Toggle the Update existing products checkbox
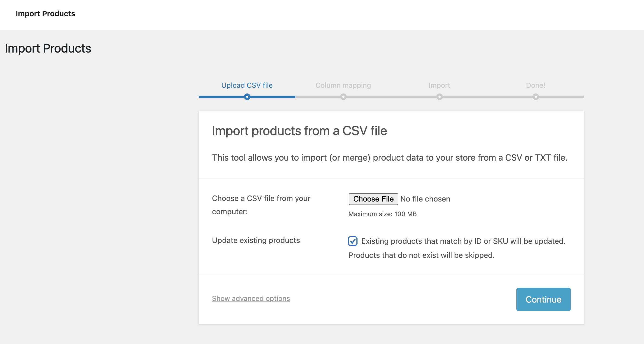This screenshot has height=344, width=644. (x=353, y=241)
